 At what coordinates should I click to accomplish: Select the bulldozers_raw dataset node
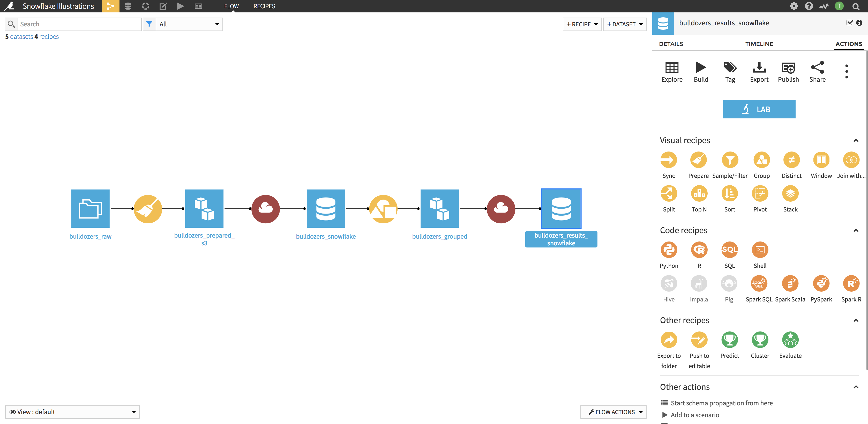click(x=90, y=208)
